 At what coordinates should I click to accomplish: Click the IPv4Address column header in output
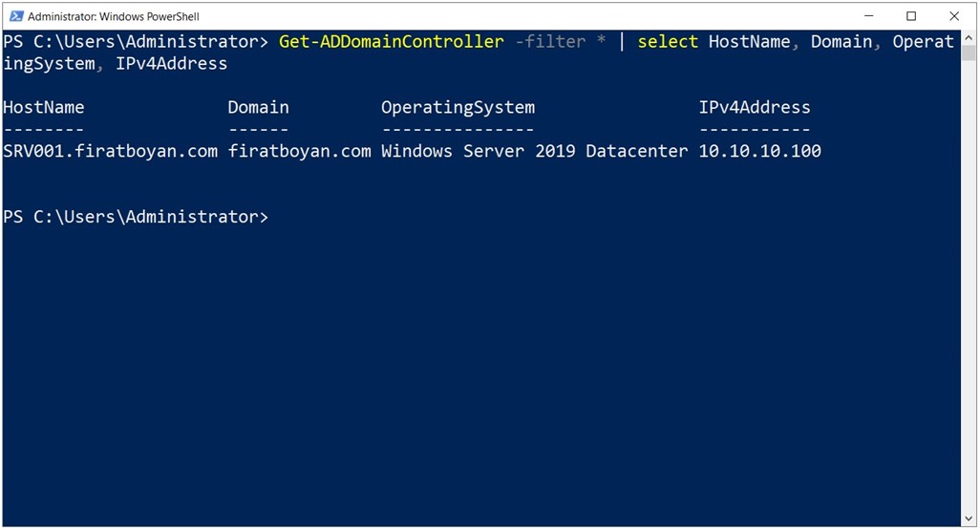point(755,108)
